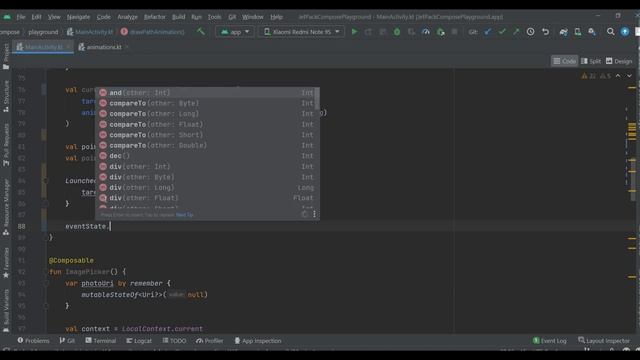Screen dimensions: 640x360
Task: Open the Logcat tool window
Action: point(139,340)
